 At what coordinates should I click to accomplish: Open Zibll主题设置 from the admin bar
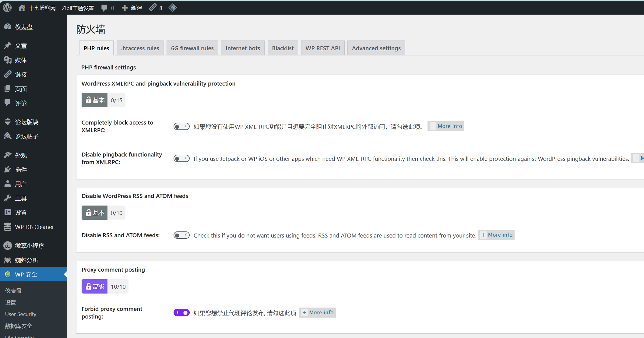pos(78,8)
